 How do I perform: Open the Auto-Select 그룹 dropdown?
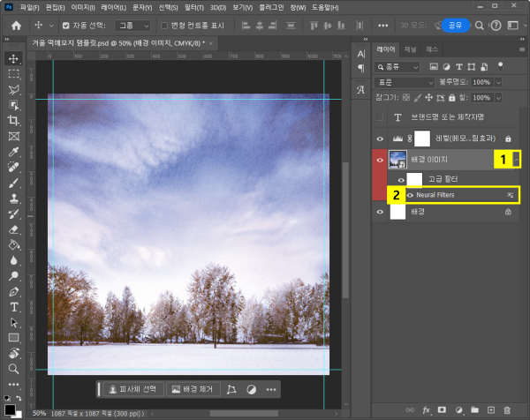click(x=132, y=26)
